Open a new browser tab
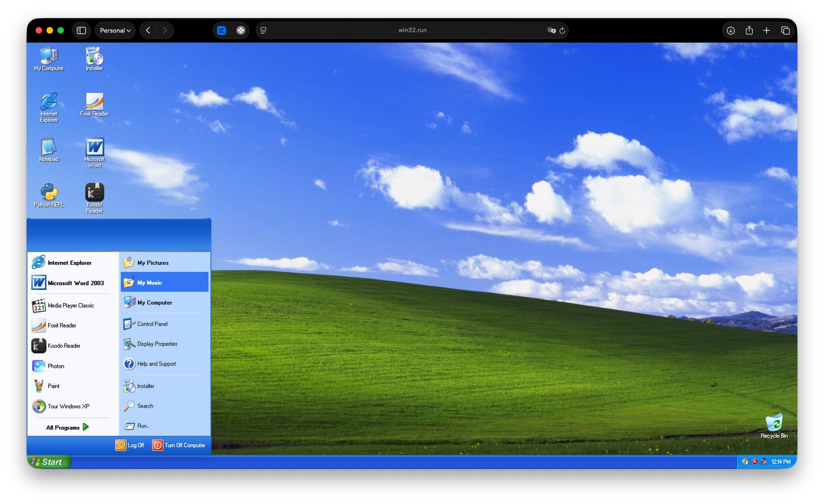 766,30
